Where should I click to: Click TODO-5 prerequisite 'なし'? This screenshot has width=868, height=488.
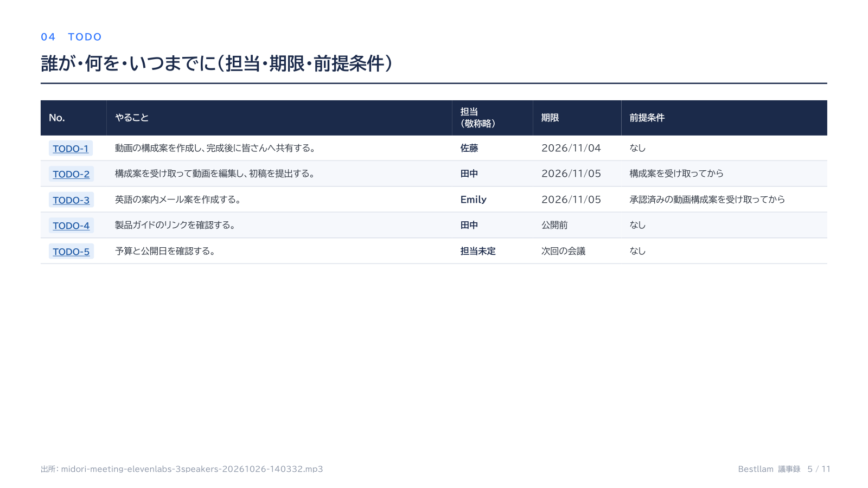tap(637, 251)
